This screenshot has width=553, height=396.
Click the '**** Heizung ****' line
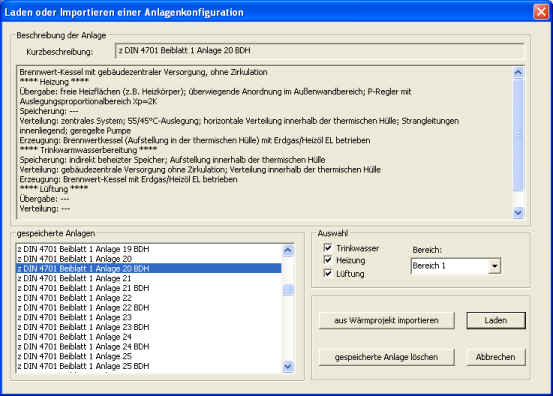tap(54, 82)
